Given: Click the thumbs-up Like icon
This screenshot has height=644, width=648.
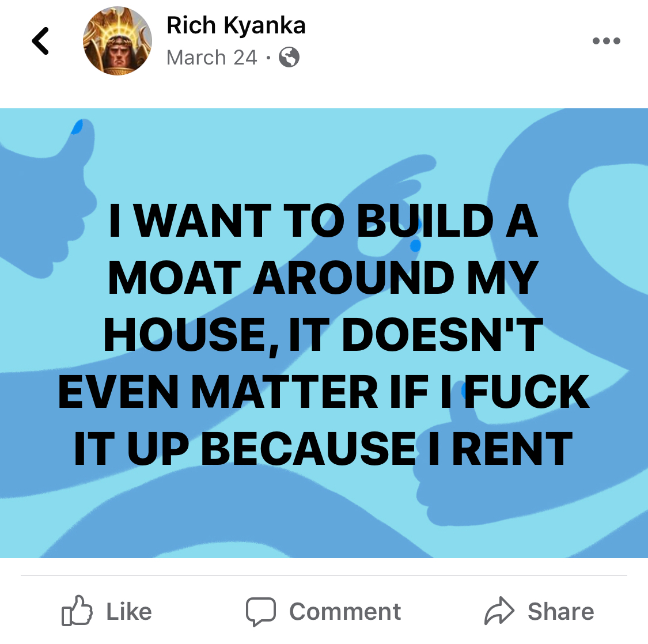Looking at the screenshot, I should coord(77,611).
